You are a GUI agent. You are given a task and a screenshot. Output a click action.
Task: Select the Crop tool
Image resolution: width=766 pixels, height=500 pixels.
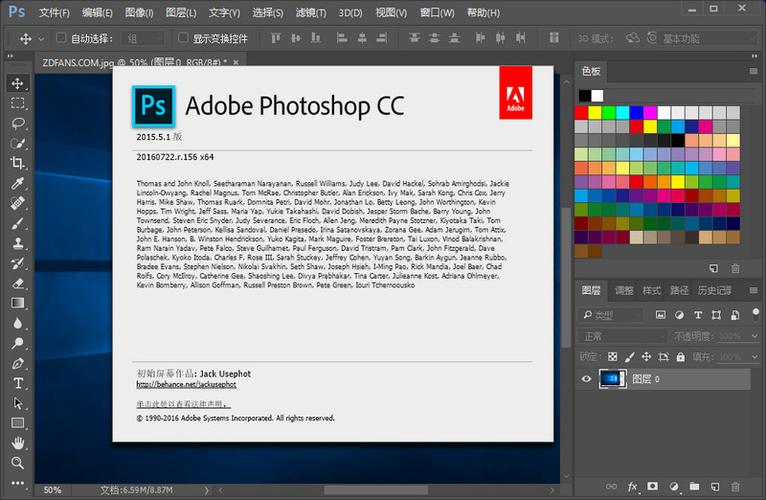point(18,163)
